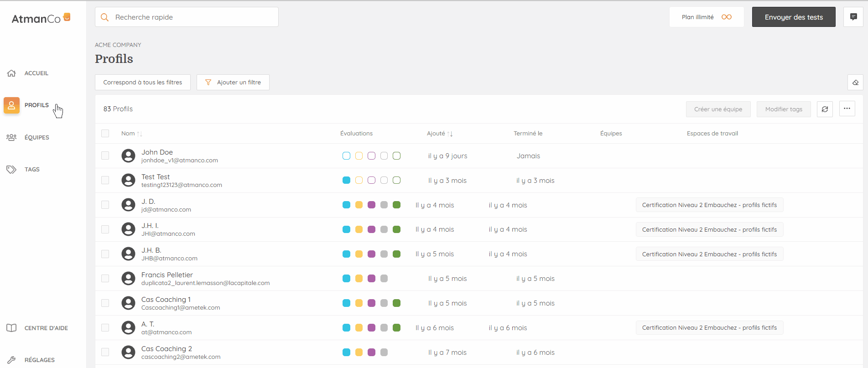This screenshot has height=368, width=868.
Task: Click the eraser clear filters icon
Action: (855, 83)
